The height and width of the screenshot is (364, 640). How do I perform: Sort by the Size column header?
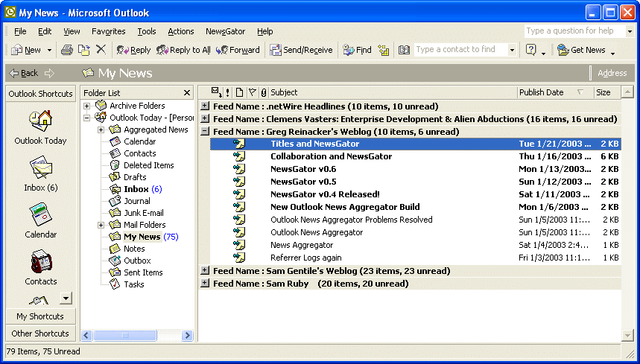(x=607, y=92)
